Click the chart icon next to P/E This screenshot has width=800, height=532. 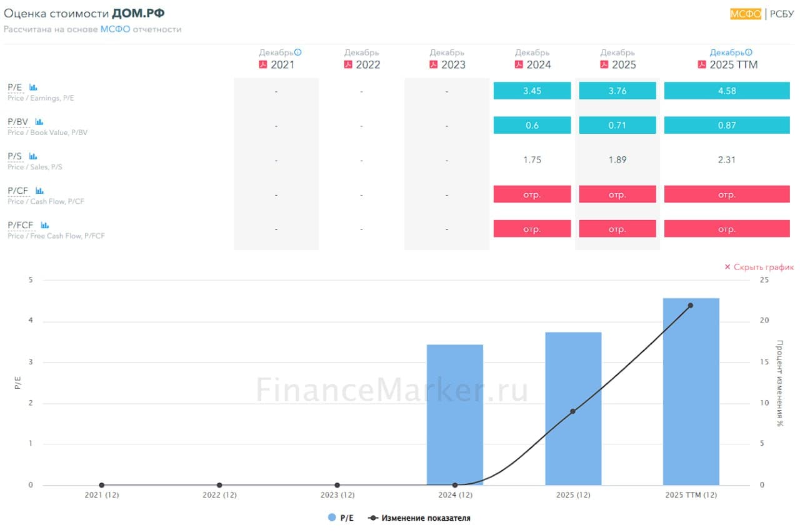(x=33, y=88)
